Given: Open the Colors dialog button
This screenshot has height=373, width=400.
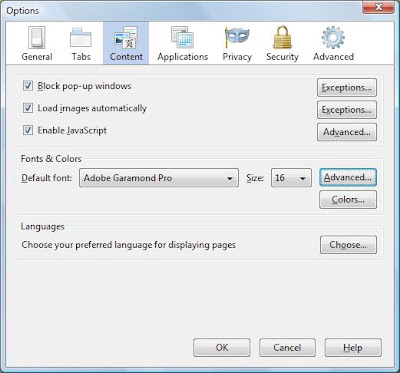Looking at the screenshot, I should pyautogui.click(x=348, y=200).
